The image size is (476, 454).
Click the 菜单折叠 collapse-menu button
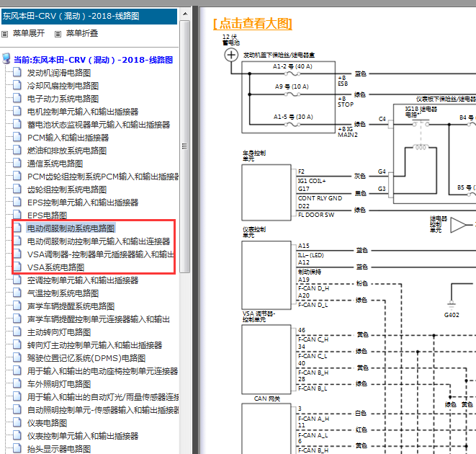point(82,33)
